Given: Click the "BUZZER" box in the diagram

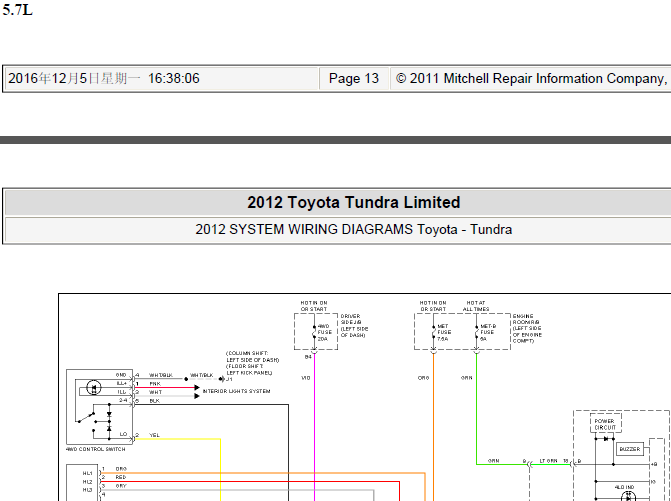Looking at the screenshot, I should click(x=630, y=449).
